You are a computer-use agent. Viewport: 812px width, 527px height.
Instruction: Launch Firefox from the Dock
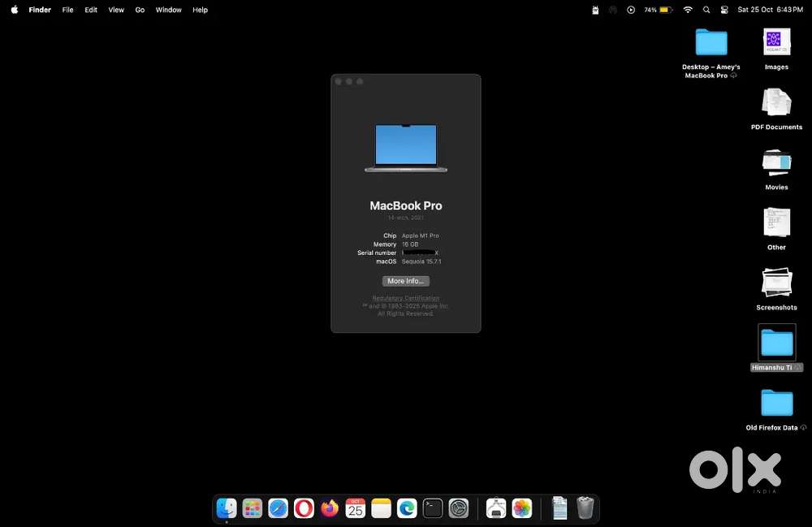[x=330, y=508]
